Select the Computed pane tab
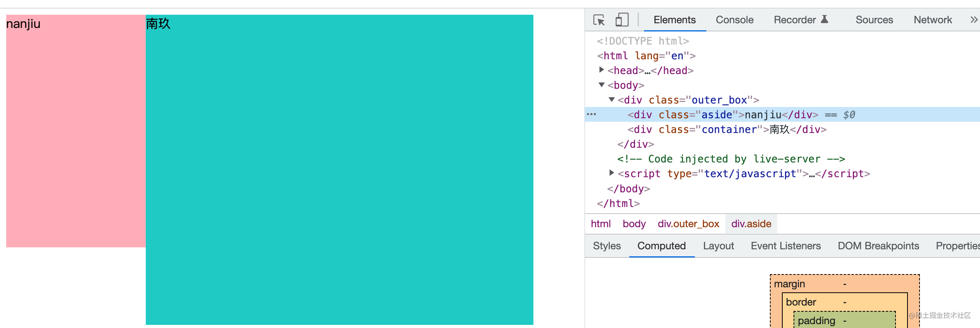980x328 pixels. coord(661,246)
